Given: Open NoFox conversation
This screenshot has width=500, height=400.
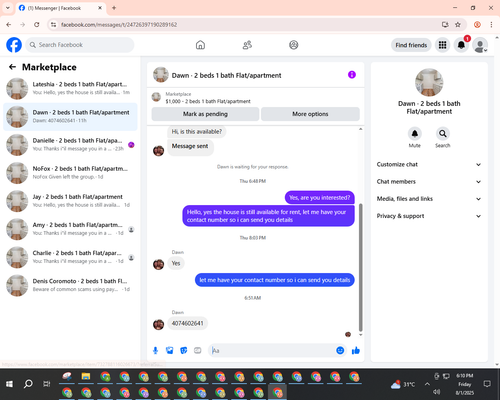Looking at the screenshot, I should [x=70, y=173].
